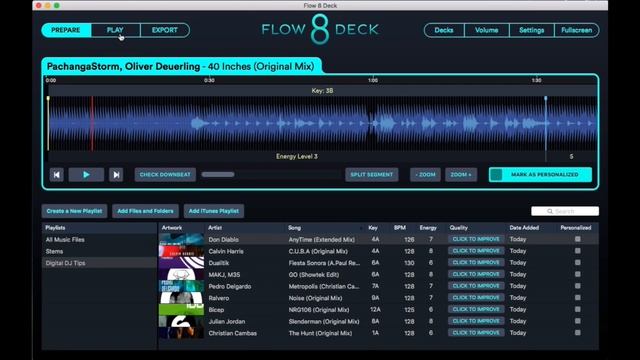This screenshot has height=360, width=640.
Task: Toggle MARK AS PERSONALIZED
Action: pyautogui.click(x=540, y=175)
